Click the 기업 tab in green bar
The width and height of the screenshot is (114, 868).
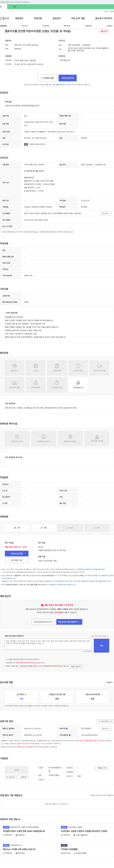(x=14, y=7)
